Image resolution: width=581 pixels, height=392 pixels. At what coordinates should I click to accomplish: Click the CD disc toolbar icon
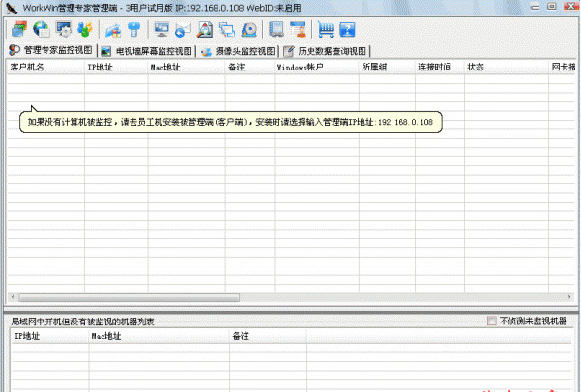[249, 30]
